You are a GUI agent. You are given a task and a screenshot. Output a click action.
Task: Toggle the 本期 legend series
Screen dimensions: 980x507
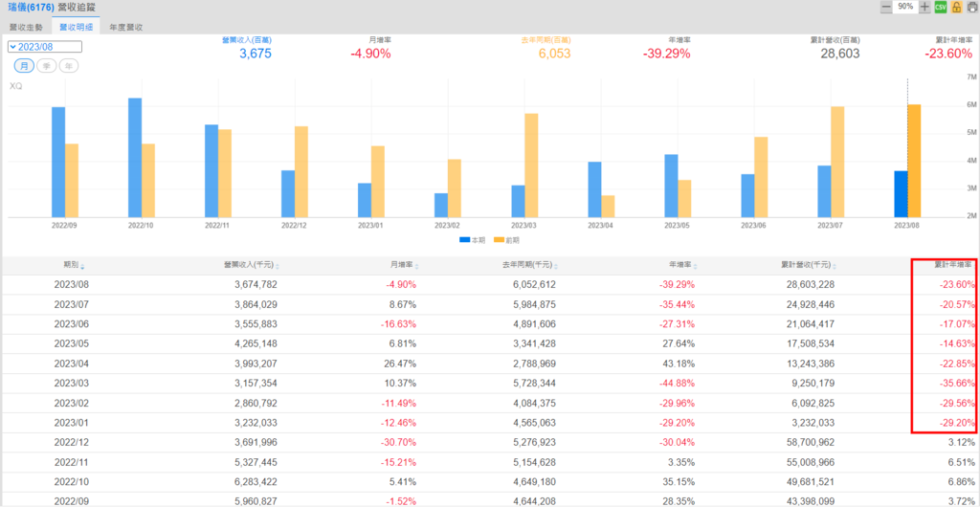(472, 240)
